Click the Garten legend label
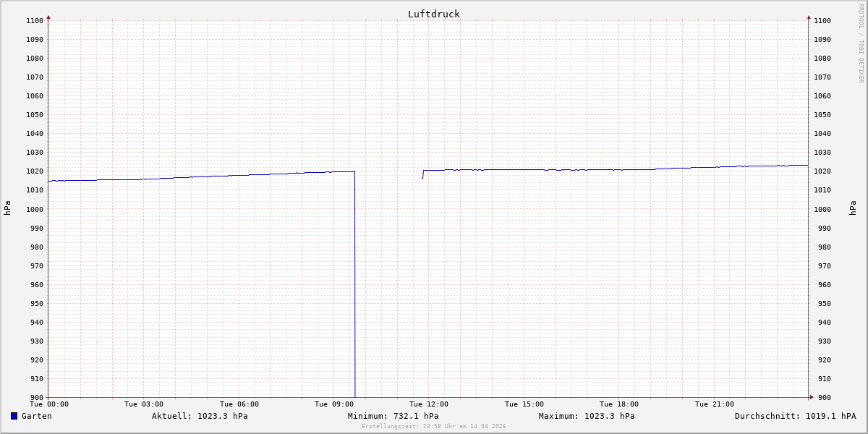Image resolution: width=868 pixels, height=434 pixels. (x=36, y=416)
